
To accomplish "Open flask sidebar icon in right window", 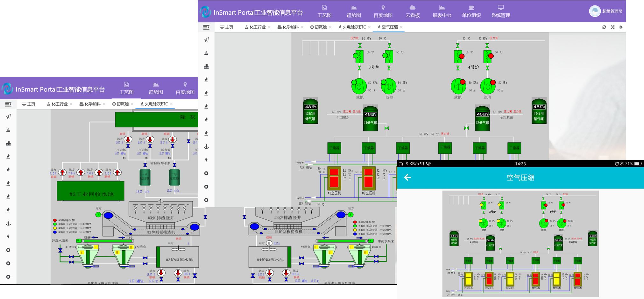I will point(206,53).
